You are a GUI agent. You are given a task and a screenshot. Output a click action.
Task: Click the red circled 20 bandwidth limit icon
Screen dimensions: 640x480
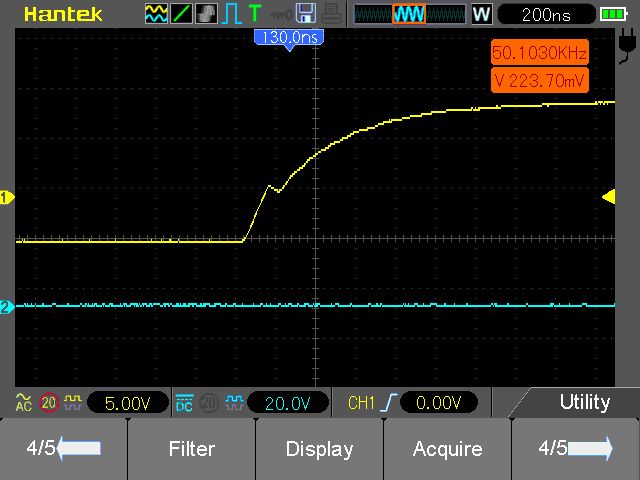click(x=49, y=403)
